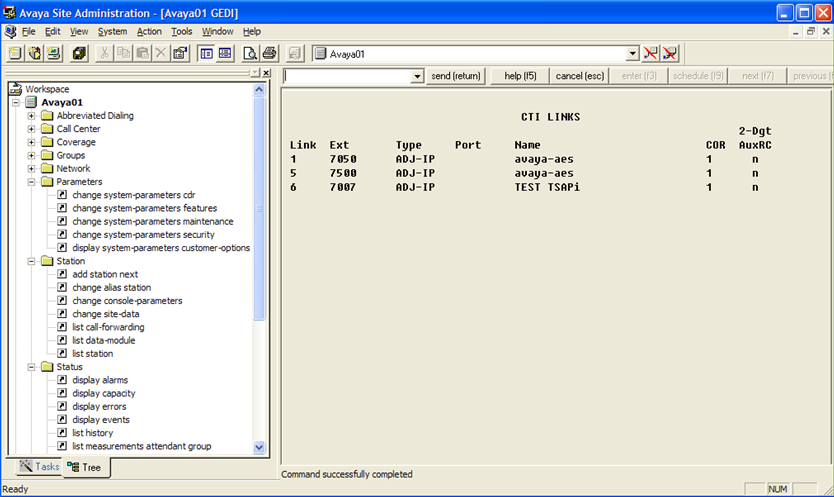
Task: Click the Workspace icon atop the tree
Action: (15, 89)
